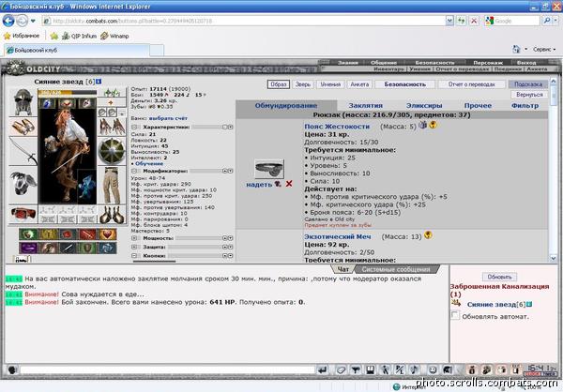Viewport: 563px width, 392px height.
Task: Click the info icon next to Сияние звезд [6]
Action: click(x=99, y=82)
